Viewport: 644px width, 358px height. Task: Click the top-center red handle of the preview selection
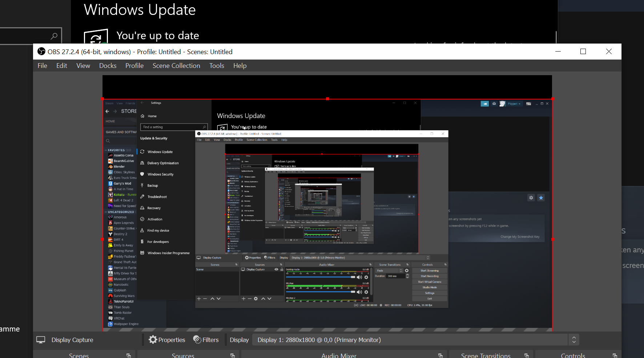[x=327, y=99]
